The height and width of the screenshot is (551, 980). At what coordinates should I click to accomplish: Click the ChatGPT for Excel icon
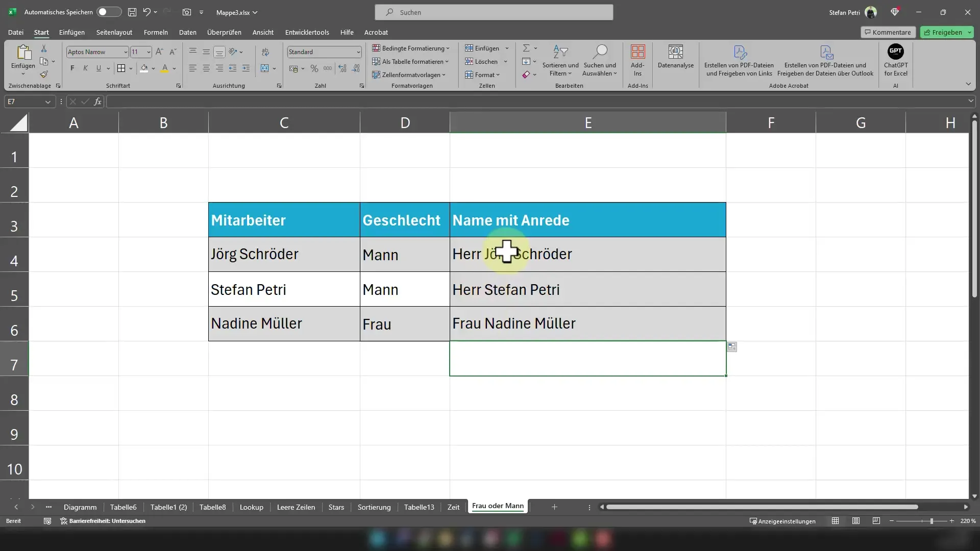pos(896,60)
